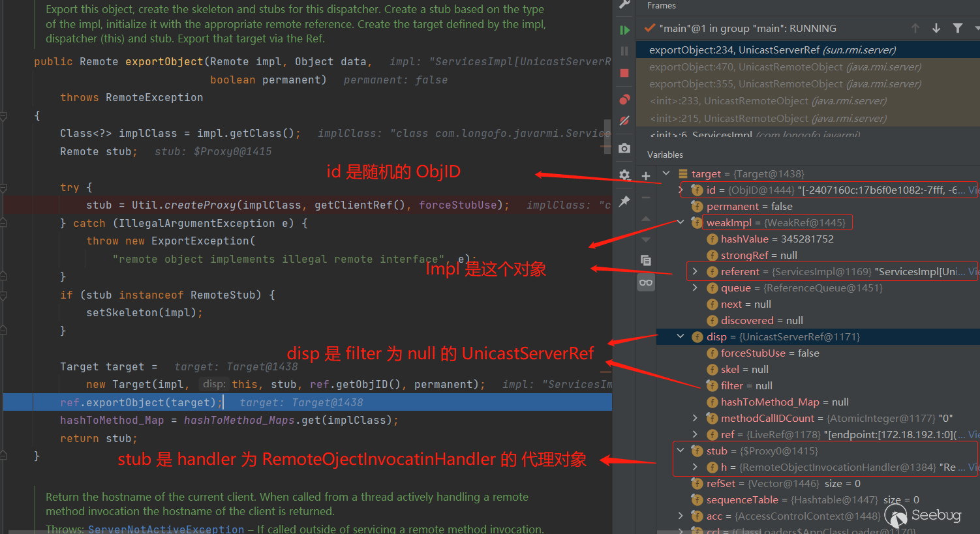Collapse the weakImpl WeakRef node
This screenshot has height=534, width=980.
point(681,222)
